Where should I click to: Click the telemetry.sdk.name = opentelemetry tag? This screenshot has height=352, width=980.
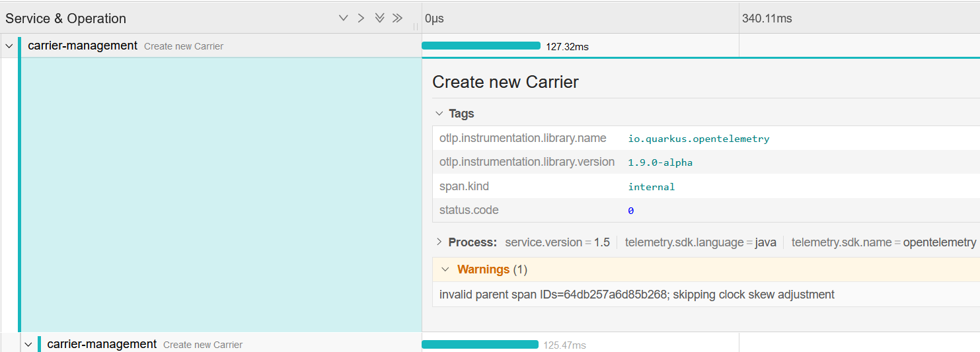[884, 242]
